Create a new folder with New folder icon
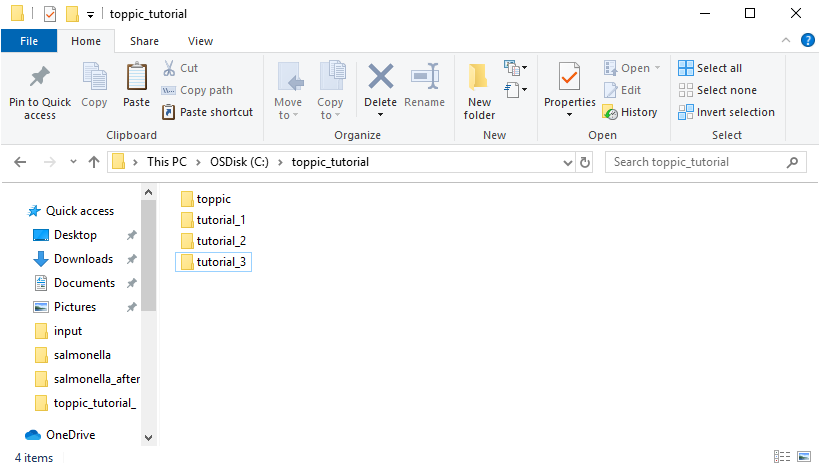820x470 pixels. pos(479,78)
